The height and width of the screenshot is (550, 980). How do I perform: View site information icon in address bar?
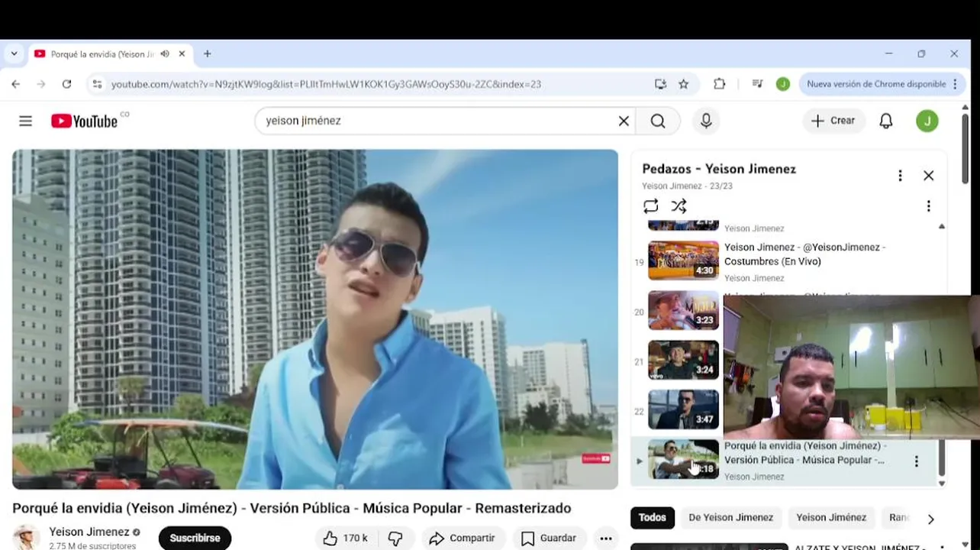coord(97,84)
